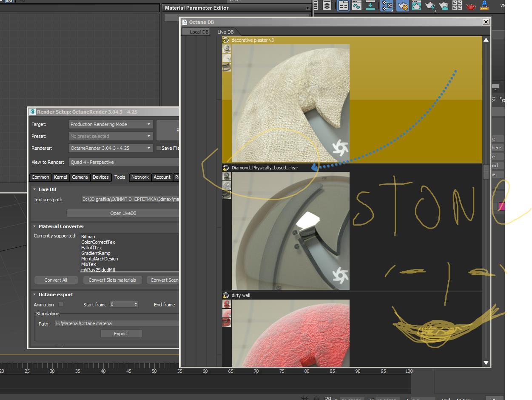Close the Material Parameter Editor panel
532x400 pixels.
pyautogui.click(x=308, y=8)
